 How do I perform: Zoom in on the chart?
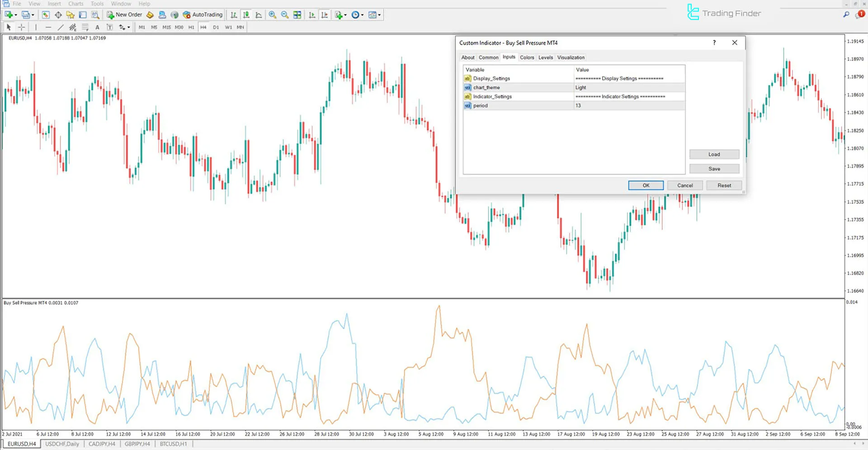[272, 14]
